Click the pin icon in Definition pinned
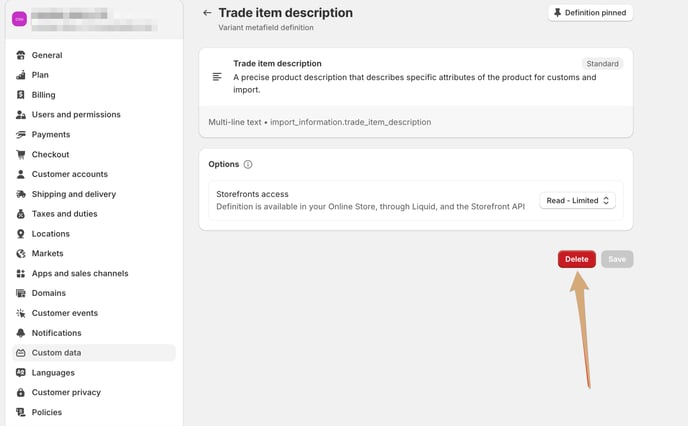 [557, 13]
